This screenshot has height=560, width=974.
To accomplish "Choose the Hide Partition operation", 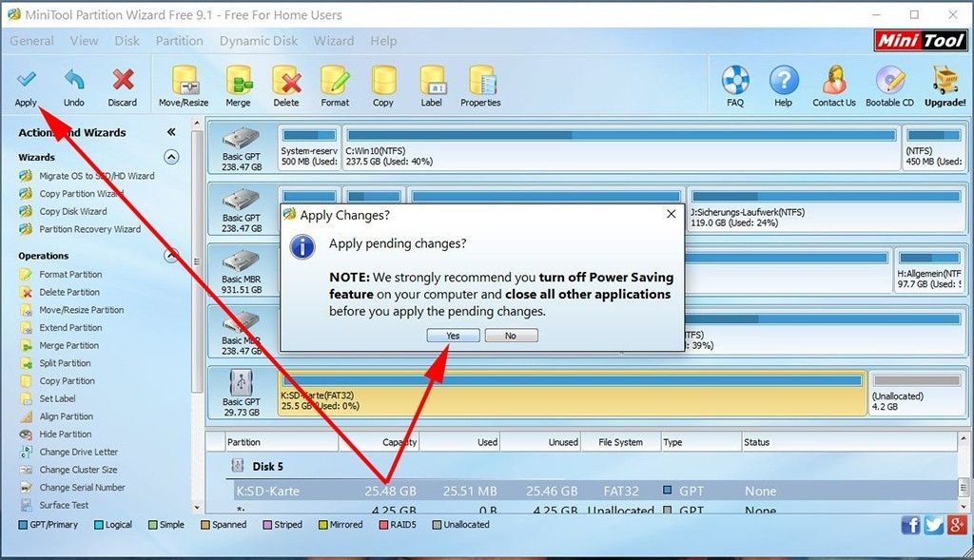I will coord(66,434).
